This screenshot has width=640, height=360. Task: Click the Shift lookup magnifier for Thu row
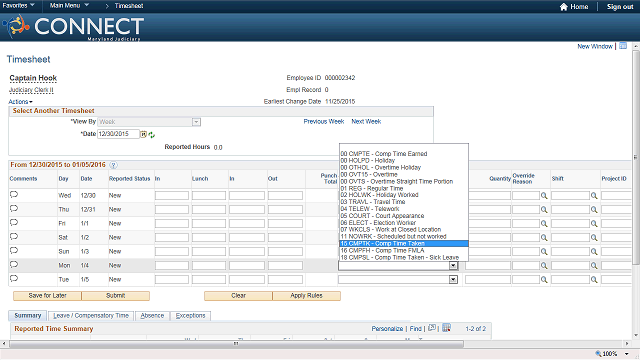594,210
